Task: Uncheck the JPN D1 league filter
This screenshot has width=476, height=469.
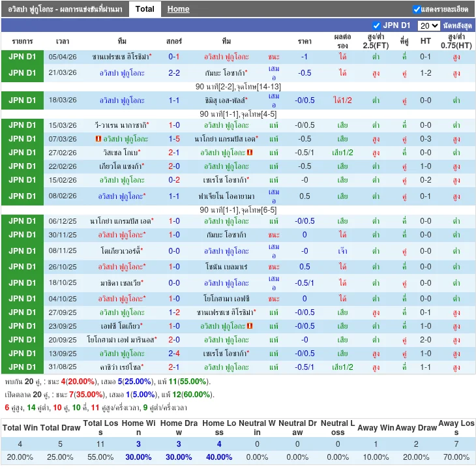Action: click(376, 25)
